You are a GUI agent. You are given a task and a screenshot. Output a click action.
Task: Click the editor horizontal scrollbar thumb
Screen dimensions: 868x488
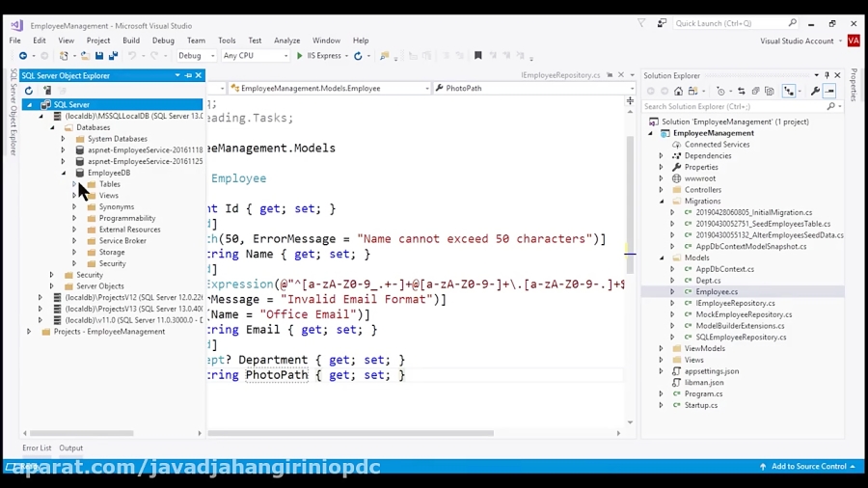click(x=350, y=433)
